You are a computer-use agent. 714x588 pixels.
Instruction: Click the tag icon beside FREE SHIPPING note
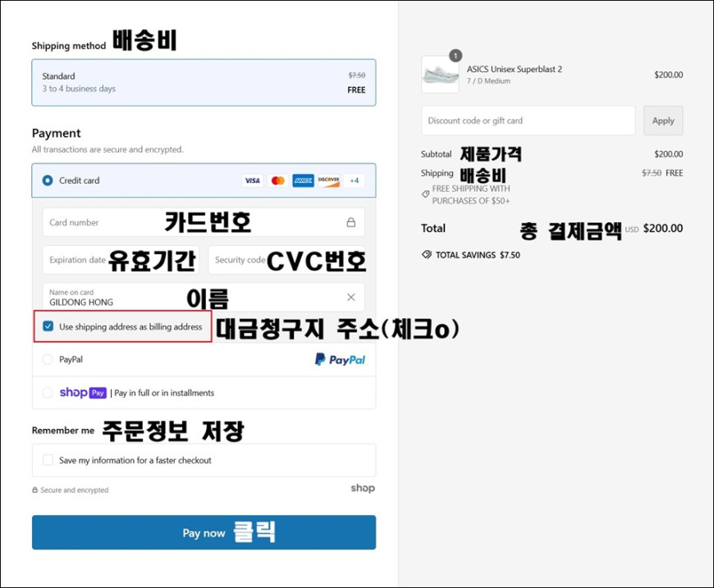click(x=425, y=194)
